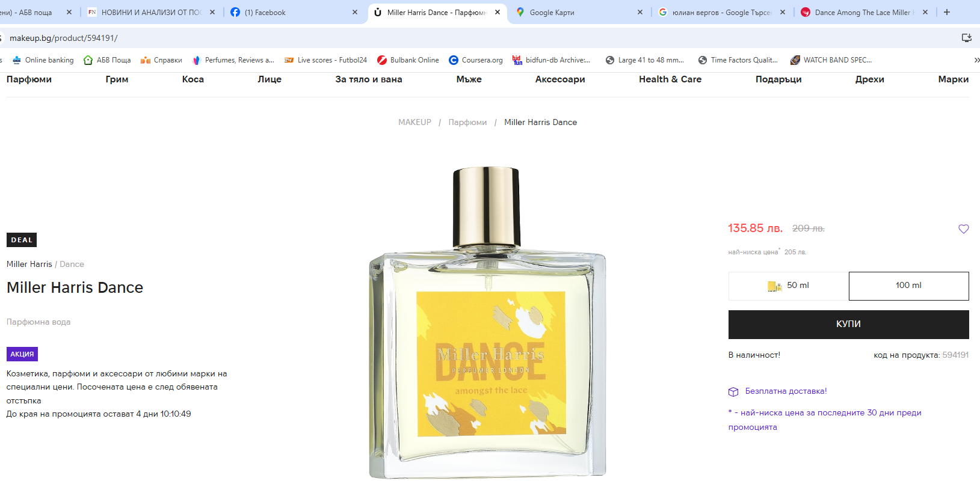Select the 100 ml size option
980x499 pixels.
(x=908, y=286)
